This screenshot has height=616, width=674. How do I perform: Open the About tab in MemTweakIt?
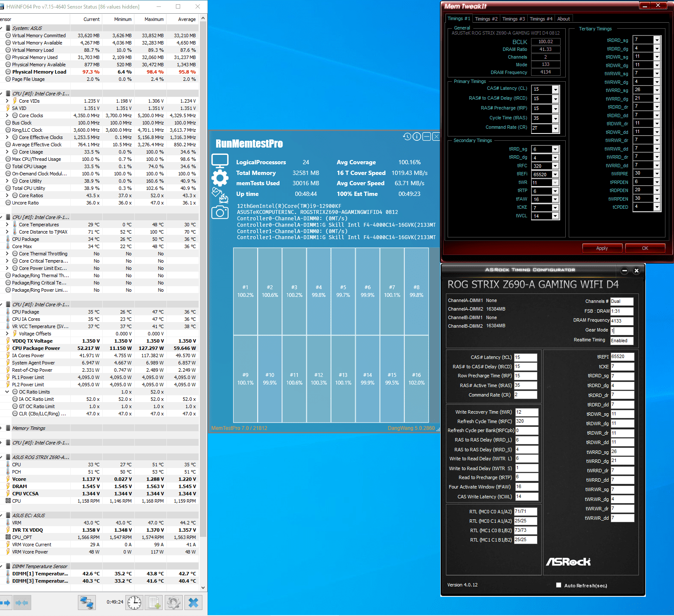coord(564,19)
